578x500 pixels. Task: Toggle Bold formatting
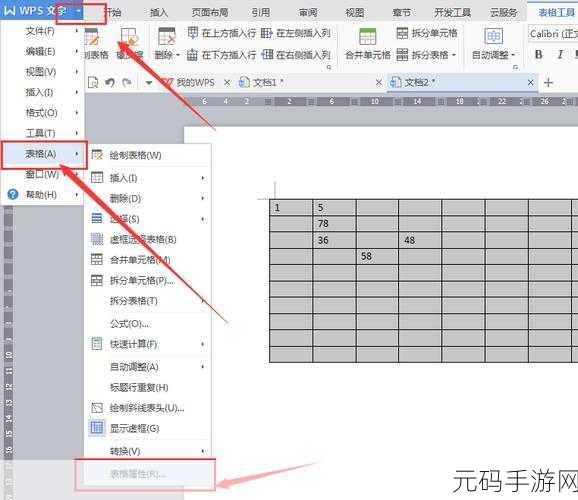(539, 55)
